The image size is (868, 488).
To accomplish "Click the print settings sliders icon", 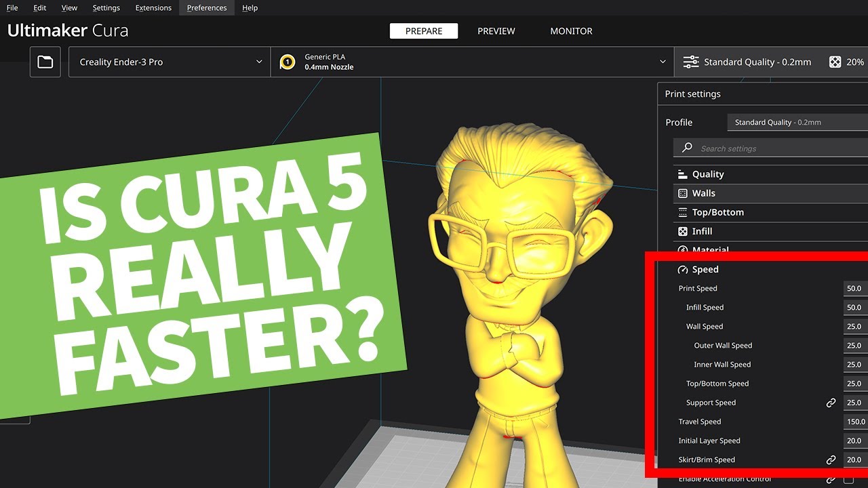I will click(691, 62).
